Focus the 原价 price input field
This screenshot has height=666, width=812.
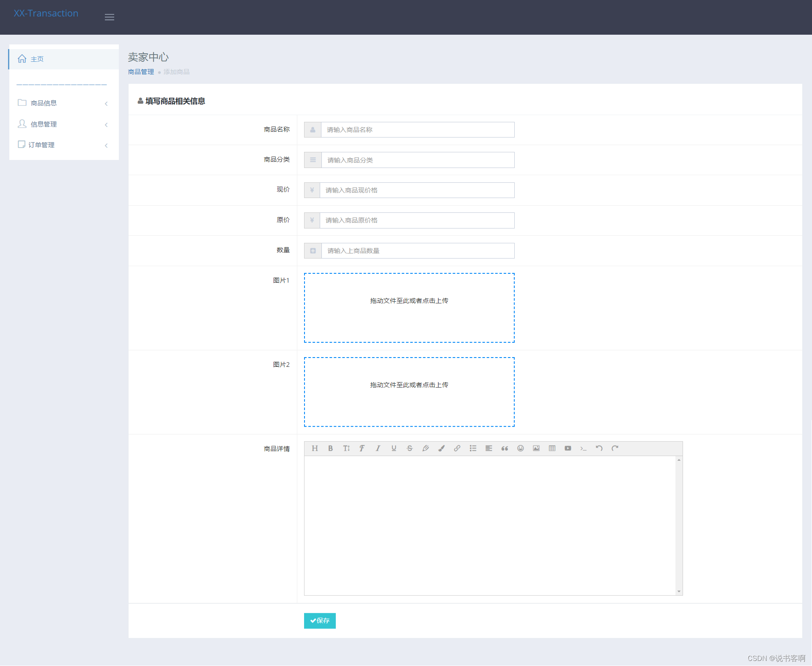[x=417, y=220]
